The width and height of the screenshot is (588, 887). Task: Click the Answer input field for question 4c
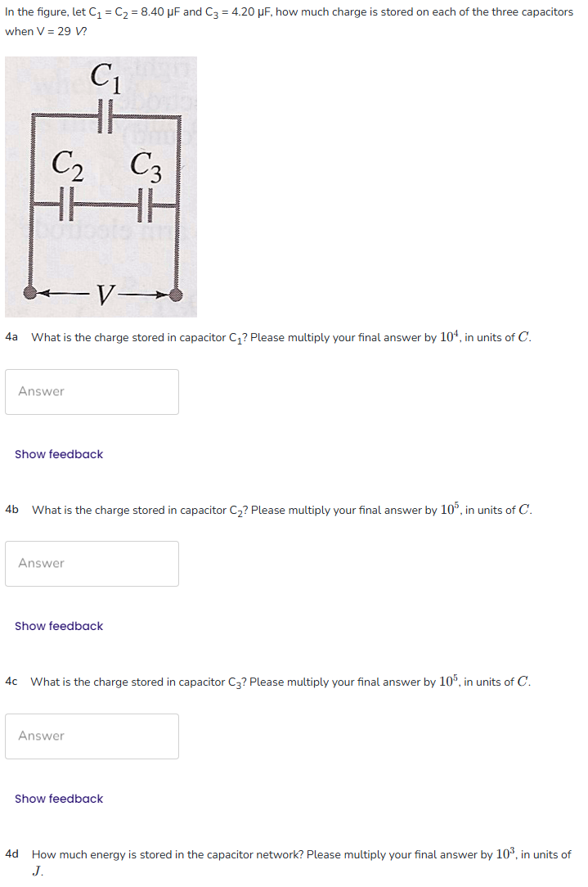coord(92,736)
